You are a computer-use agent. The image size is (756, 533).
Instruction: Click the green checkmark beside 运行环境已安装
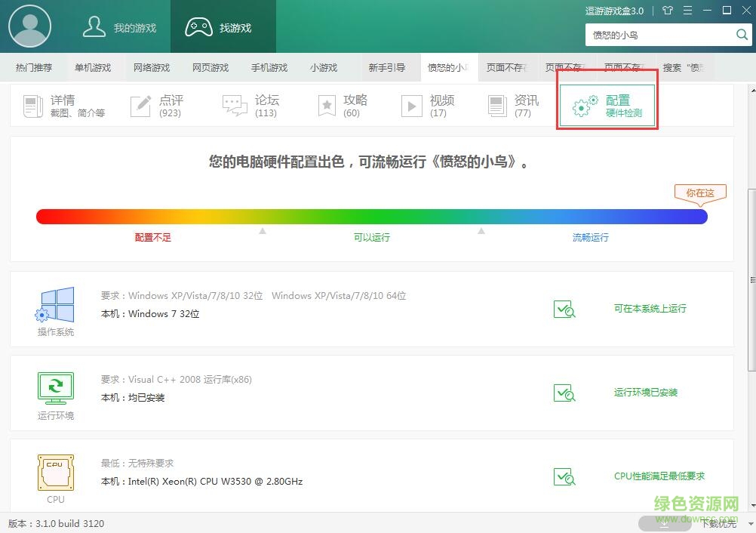pos(564,393)
